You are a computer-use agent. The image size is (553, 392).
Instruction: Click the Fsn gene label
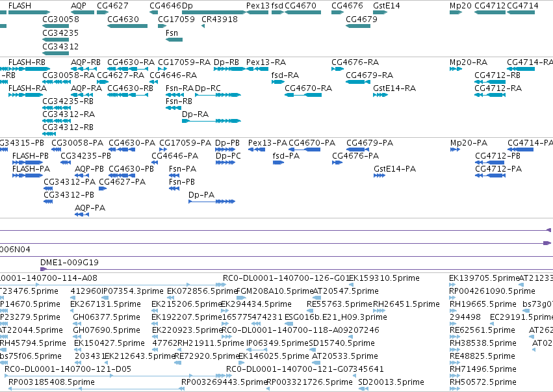click(x=172, y=33)
